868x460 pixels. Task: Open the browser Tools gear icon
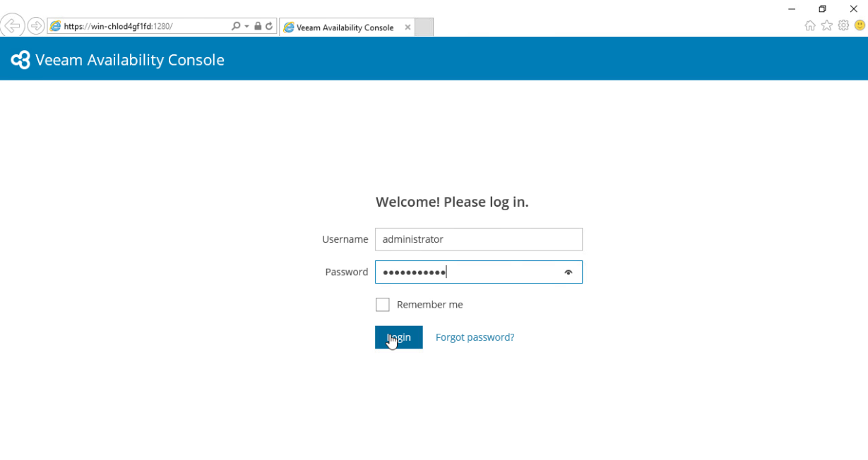pyautogui.click(x=843, y=25)
